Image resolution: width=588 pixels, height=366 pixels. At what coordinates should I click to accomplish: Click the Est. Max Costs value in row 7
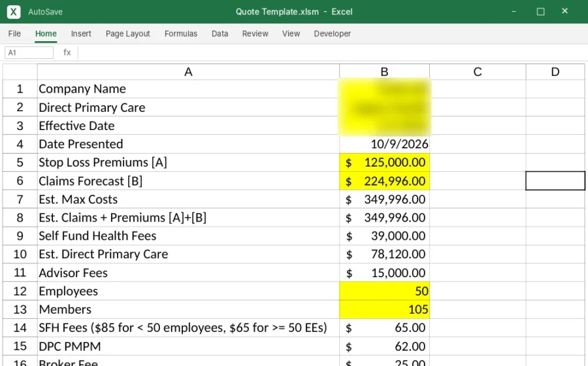(x=384, y=199)
